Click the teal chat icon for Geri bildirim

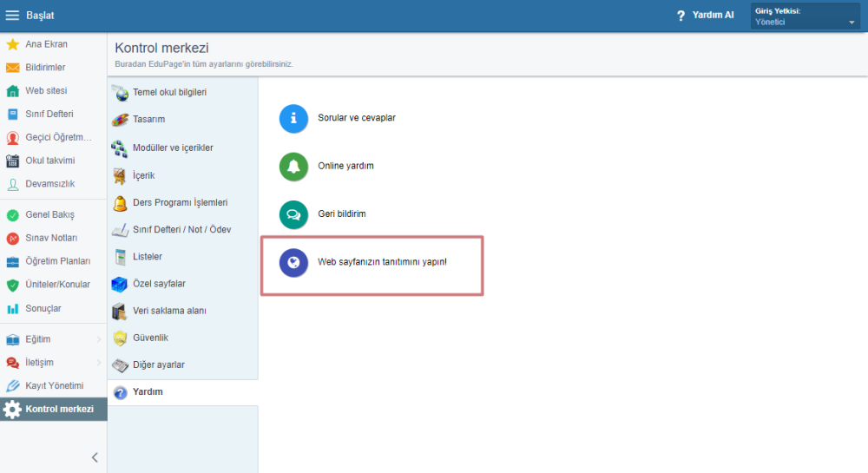click(x=293, y=214)
